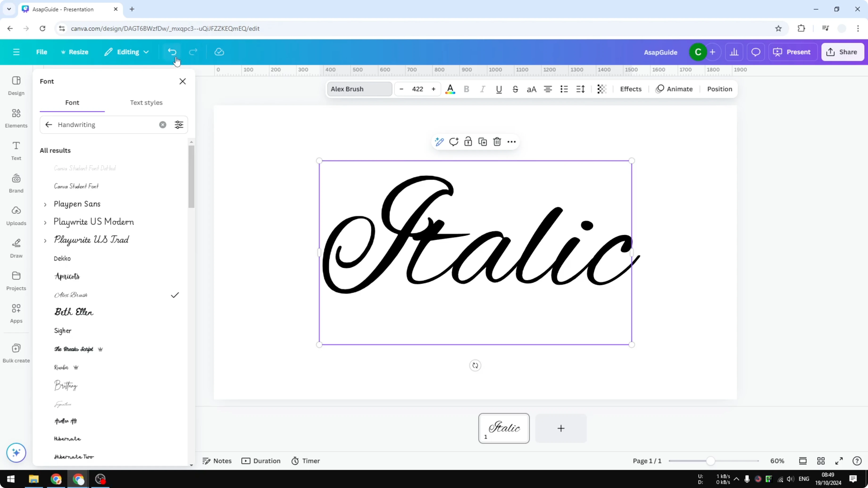This screenshot has width=868, height=488.
Task: Select the Text sidebar icon
Action: point(16,150)
